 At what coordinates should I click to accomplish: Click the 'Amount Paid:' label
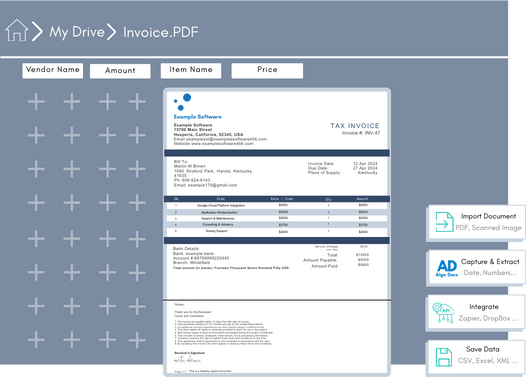coord(324,266)
